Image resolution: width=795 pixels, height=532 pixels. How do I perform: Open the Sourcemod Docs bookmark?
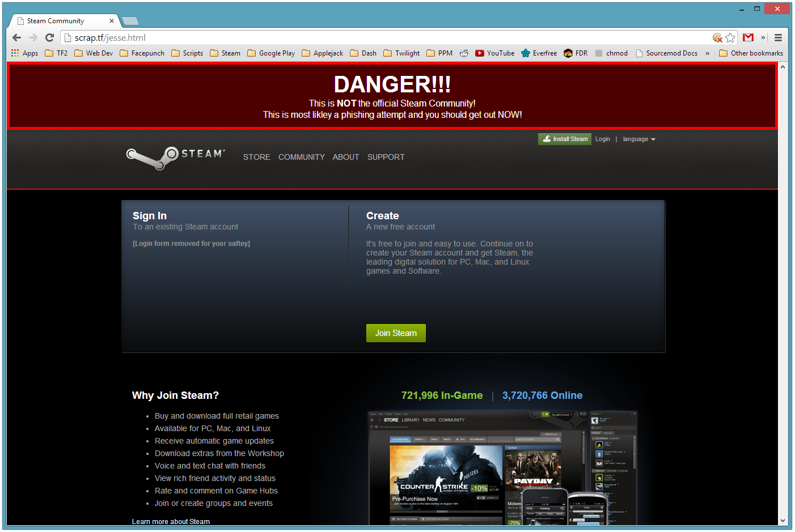pyautogui.click(x=666, y=53)
